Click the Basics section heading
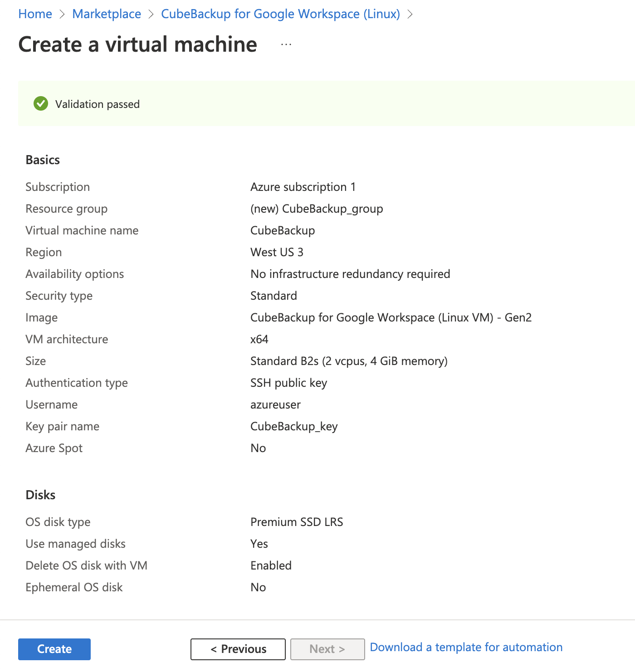The width and height of the screenshot is (635, 672). pyautogui.click(x=43, y=160)
